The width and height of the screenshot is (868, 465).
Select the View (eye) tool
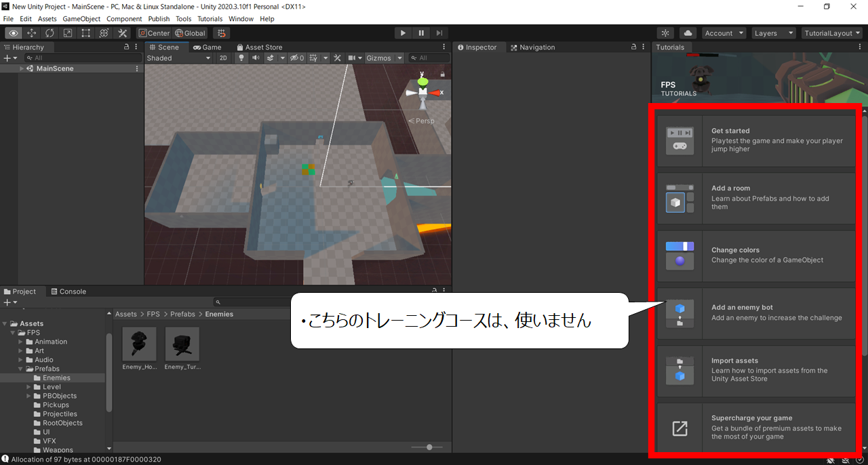pos(14,33)
